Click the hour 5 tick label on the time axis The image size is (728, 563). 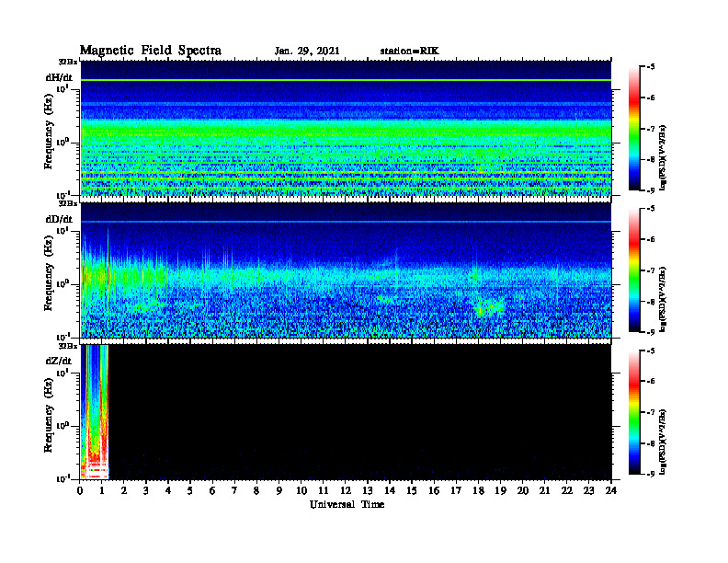point(190,491)
